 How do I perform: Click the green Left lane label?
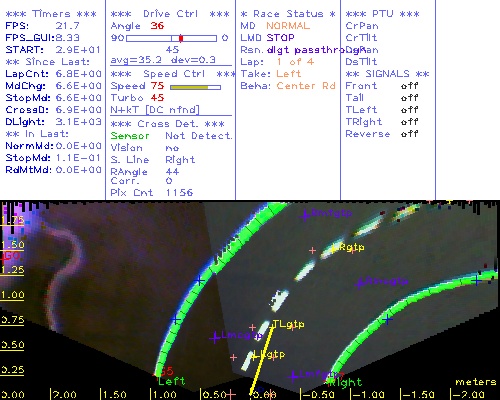tap(171, 381)
